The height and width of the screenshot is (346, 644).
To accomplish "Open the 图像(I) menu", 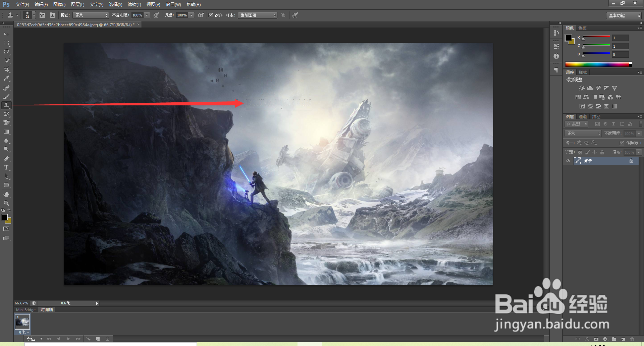I will [59, 5].
